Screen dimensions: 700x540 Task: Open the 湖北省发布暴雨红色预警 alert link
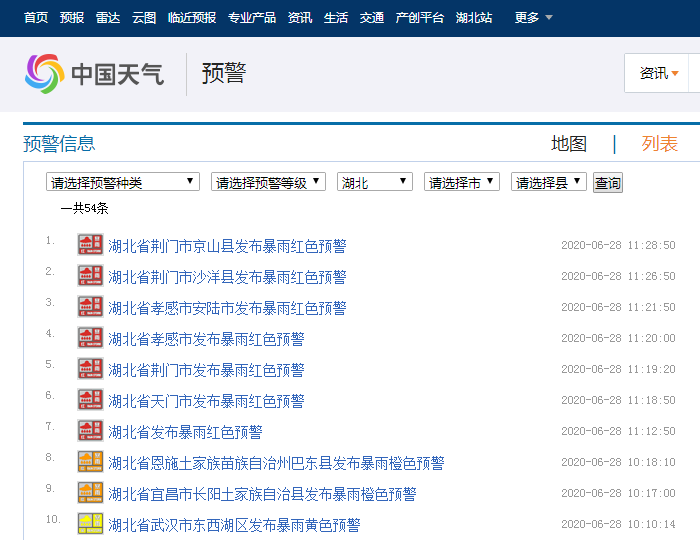tap(185, 432)
